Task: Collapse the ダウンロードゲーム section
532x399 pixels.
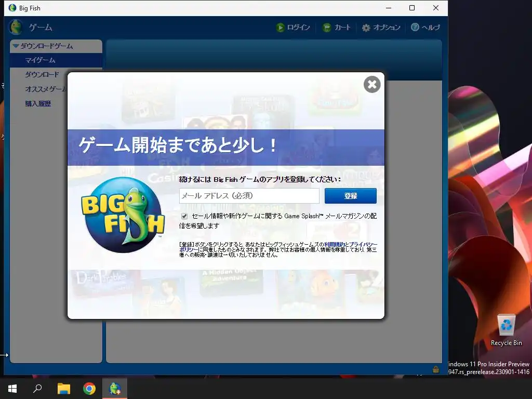Action: 16,46
